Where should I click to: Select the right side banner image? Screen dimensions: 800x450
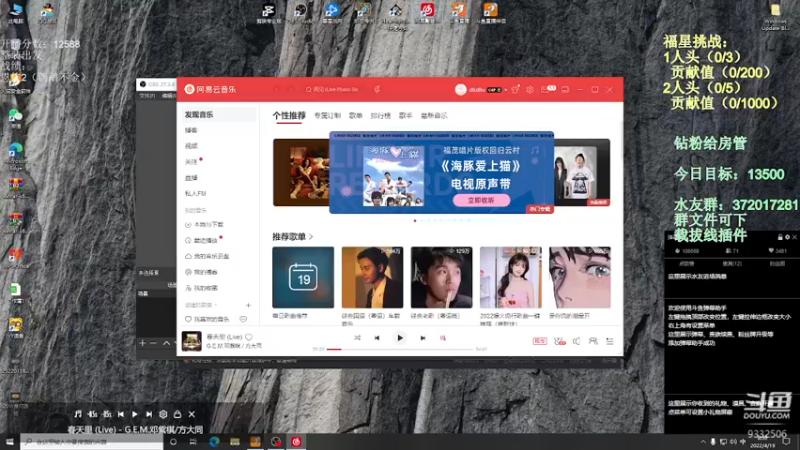582,172
